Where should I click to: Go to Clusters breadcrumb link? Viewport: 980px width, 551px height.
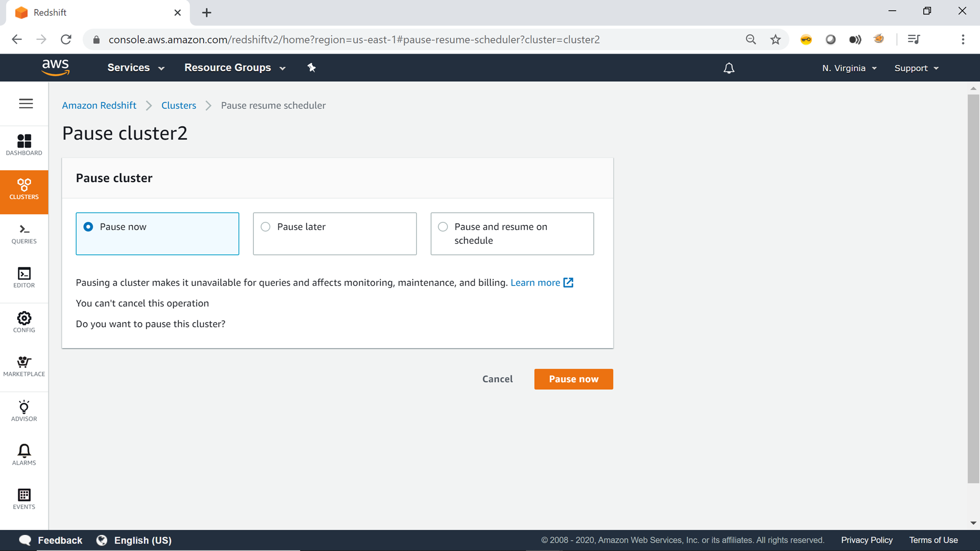(x=178, y=105)
